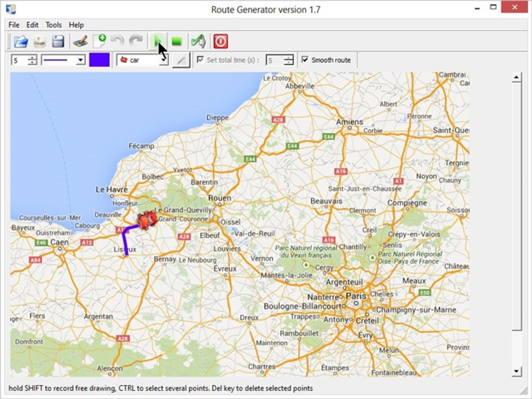This screenshot has width=532, height=399.
Task: Play the route animation
Action: click(x=158, y=41)
